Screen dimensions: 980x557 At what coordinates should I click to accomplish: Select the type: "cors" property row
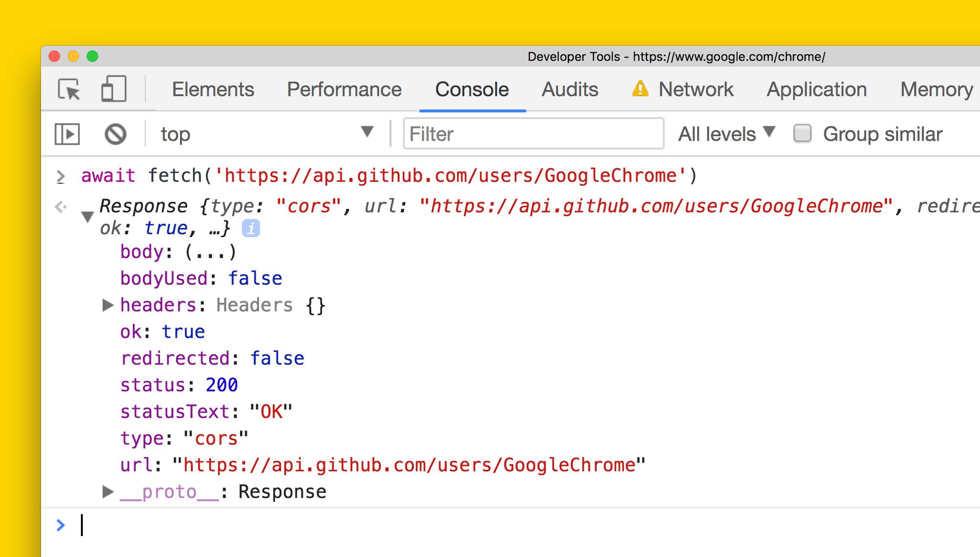(184, 438)
